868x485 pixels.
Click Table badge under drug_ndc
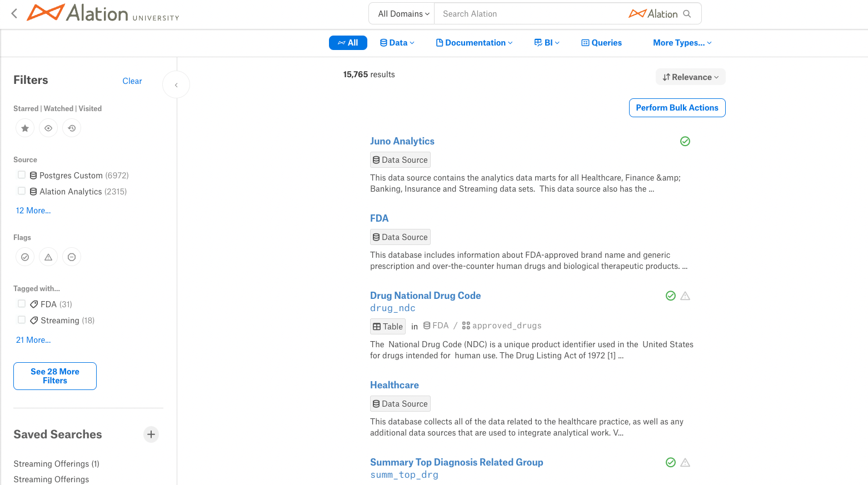[x=388, y=327]
